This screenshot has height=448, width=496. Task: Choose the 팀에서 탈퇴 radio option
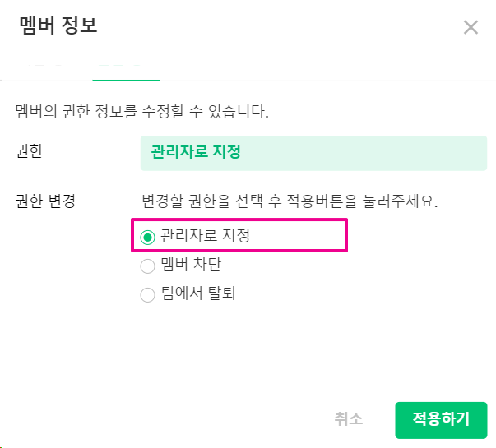coord(148,294)
